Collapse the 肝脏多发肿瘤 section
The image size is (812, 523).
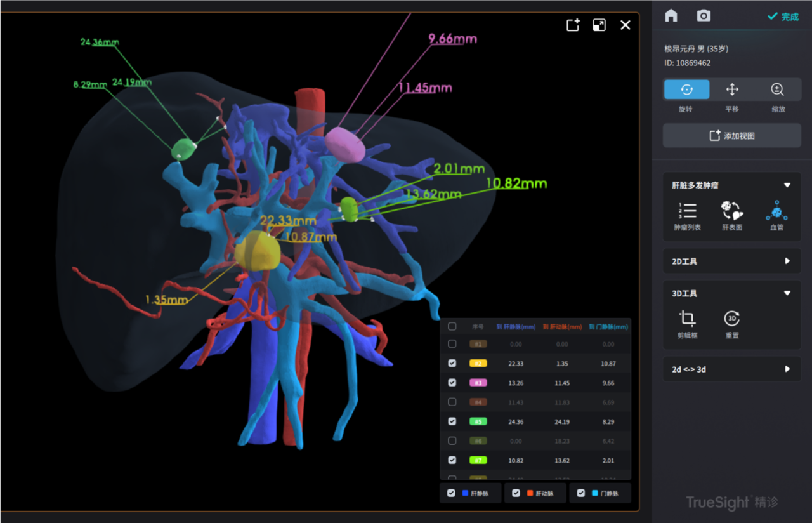787,185
